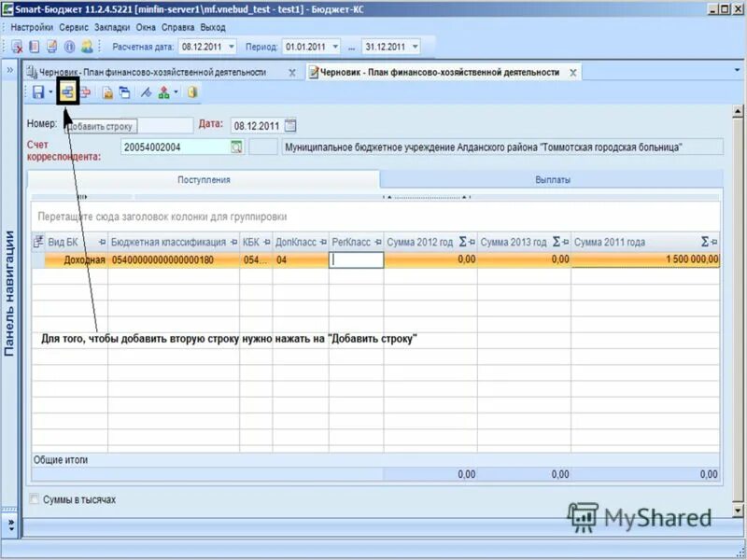
Task: Click Бюджетная классификация column header
Action: 174,242
